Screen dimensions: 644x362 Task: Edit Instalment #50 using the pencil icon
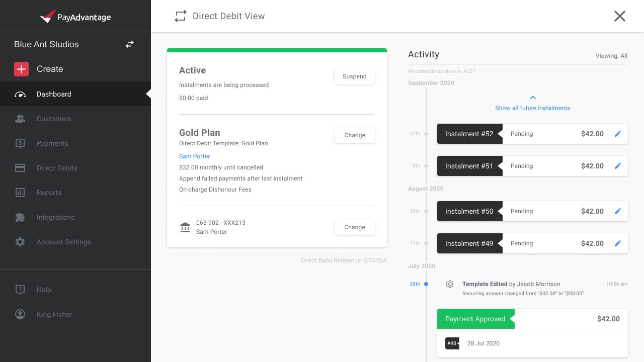[618, 211]
